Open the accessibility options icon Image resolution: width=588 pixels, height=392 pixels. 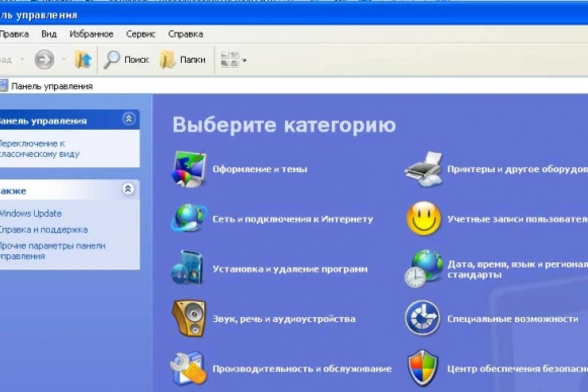click(x=422, y=318)
